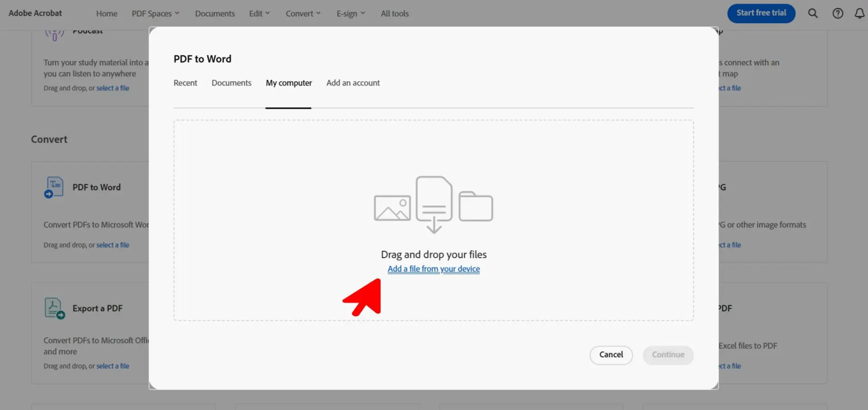Open the E-sign dropdown menu
Viewport: 868px width, 410px height.
[x=351, y=14]
